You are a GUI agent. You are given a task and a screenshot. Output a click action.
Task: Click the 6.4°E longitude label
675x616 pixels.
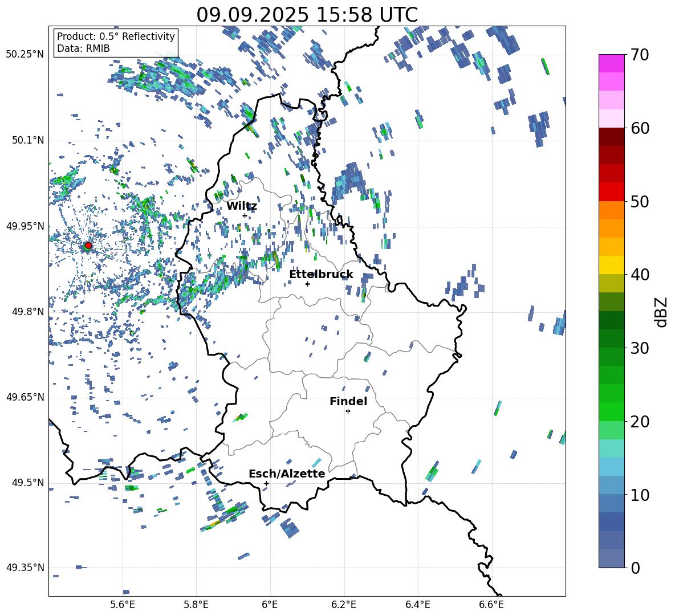pos(417,605)
